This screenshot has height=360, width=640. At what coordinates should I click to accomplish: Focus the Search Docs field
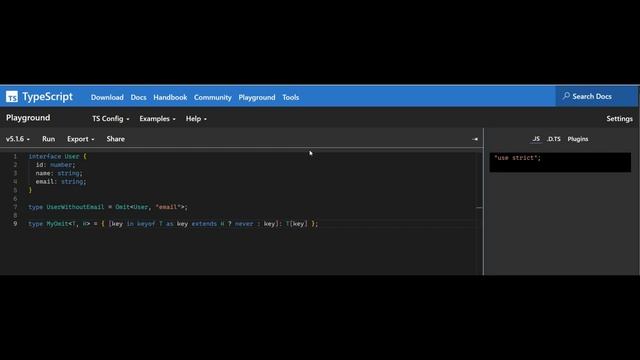pyautogui.click(x=596, y=96)
